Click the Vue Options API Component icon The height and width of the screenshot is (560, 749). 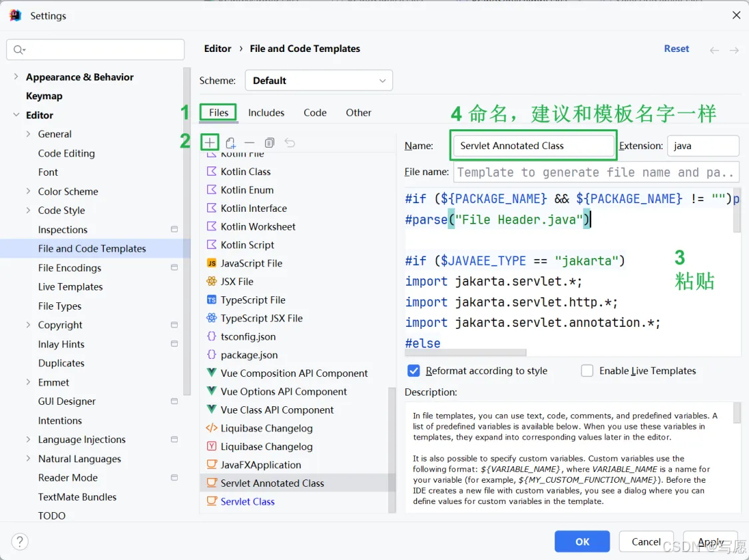212,392
